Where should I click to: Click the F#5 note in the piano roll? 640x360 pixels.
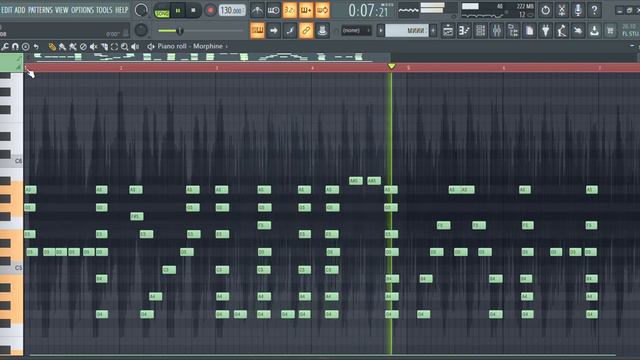[137, 216]
